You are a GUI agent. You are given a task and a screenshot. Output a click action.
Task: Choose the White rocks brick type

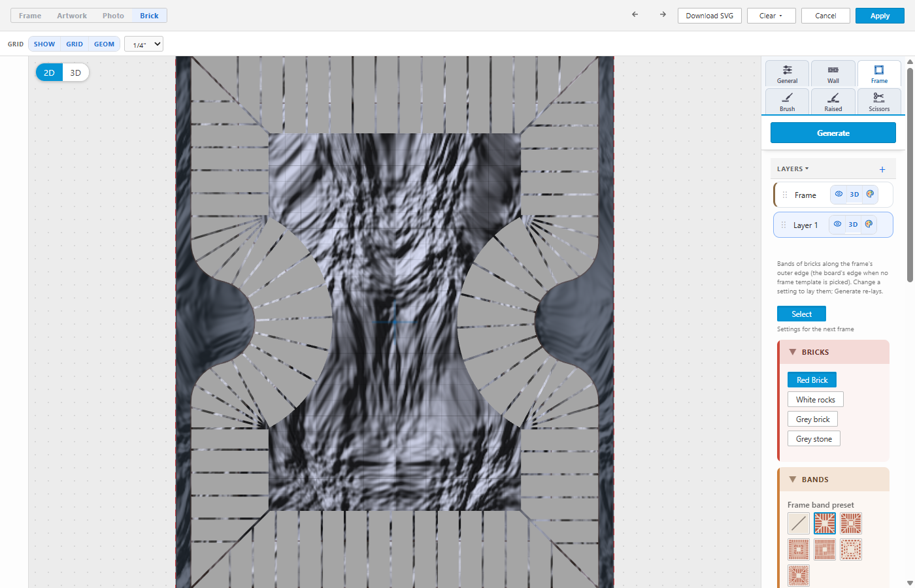point(816,399)
